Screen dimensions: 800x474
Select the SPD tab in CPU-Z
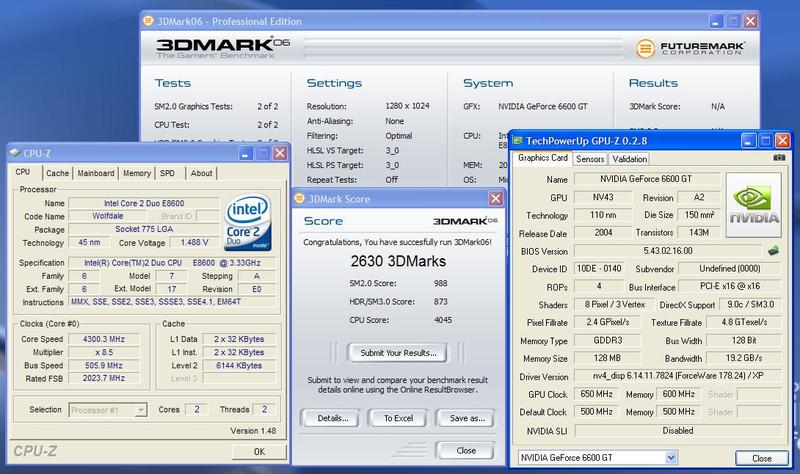167,173
